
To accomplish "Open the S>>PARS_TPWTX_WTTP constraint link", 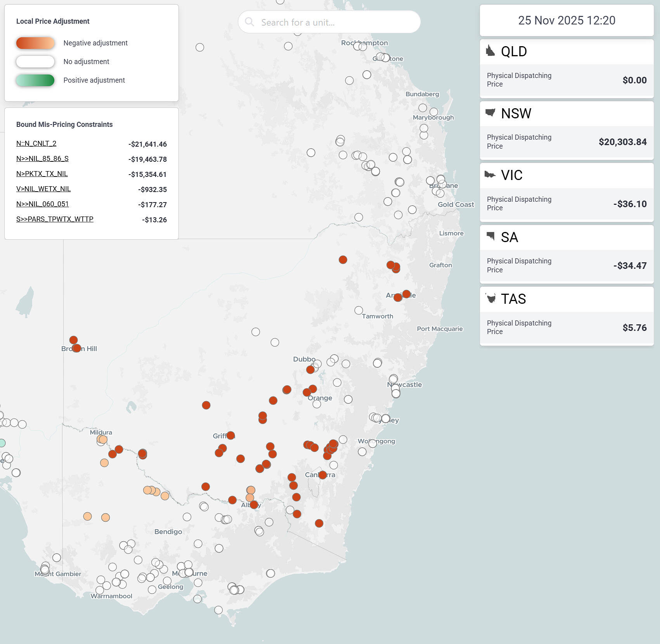I will coord(55,219).
